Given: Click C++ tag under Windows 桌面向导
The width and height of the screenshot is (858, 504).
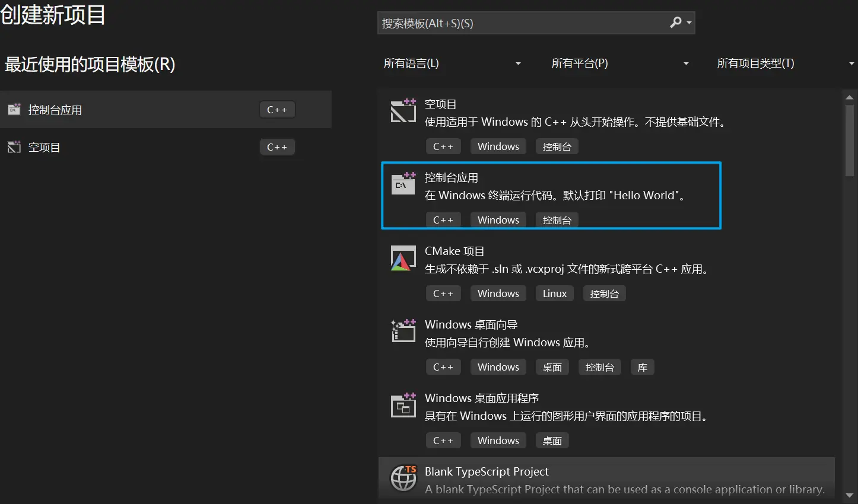Looking at the screenshot, I should click(x=443, y=367).
